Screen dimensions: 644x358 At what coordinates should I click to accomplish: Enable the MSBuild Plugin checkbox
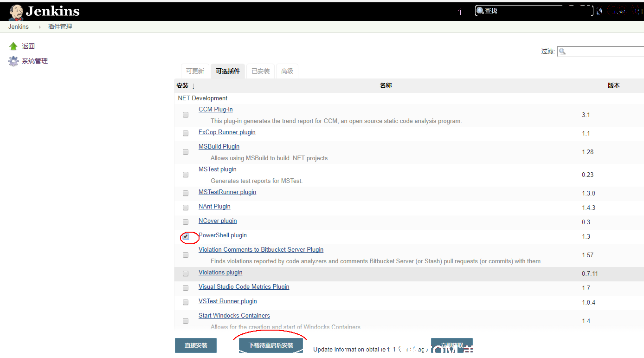point(186,152)
